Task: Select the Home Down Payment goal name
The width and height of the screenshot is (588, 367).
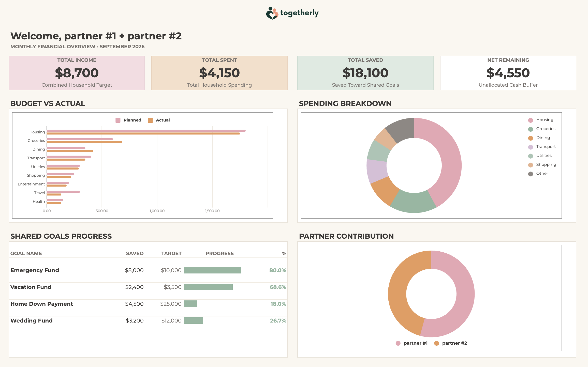Action: click(x=41, y=304)
